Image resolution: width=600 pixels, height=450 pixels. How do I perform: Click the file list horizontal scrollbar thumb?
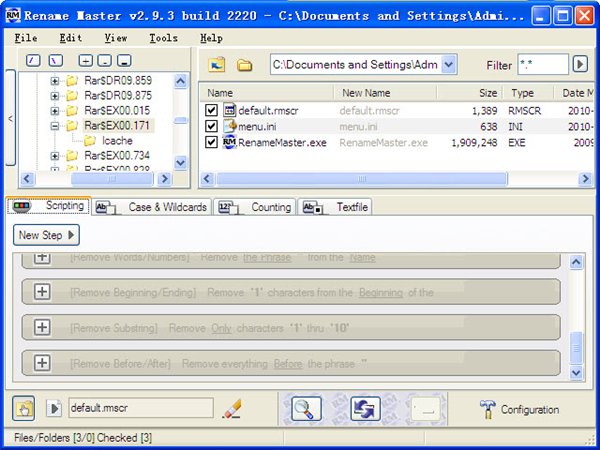point(362,179)
